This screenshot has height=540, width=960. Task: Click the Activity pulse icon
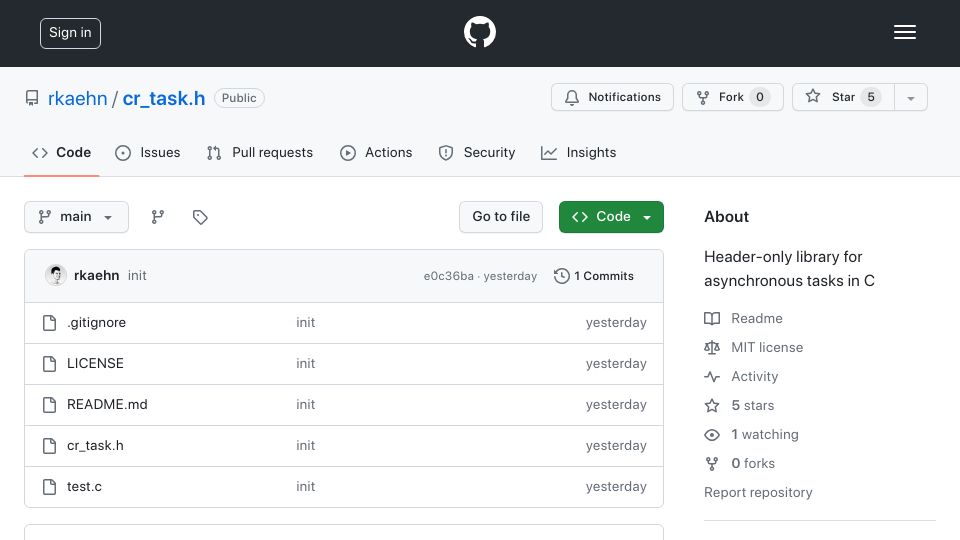coord(712,377)
